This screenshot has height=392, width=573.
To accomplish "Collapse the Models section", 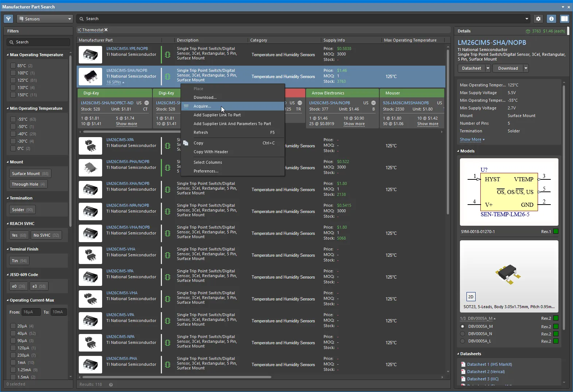I will click(x=458, y=151).
